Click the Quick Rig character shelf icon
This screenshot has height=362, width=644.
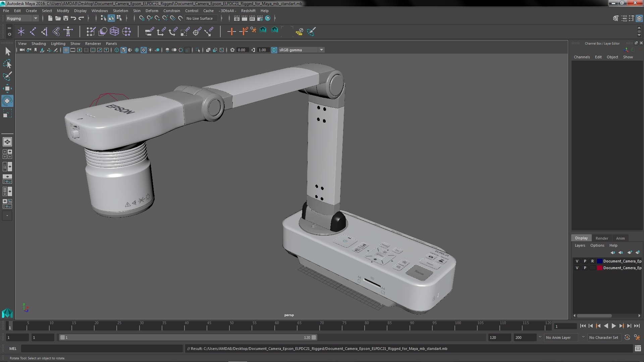pos(68,32)
